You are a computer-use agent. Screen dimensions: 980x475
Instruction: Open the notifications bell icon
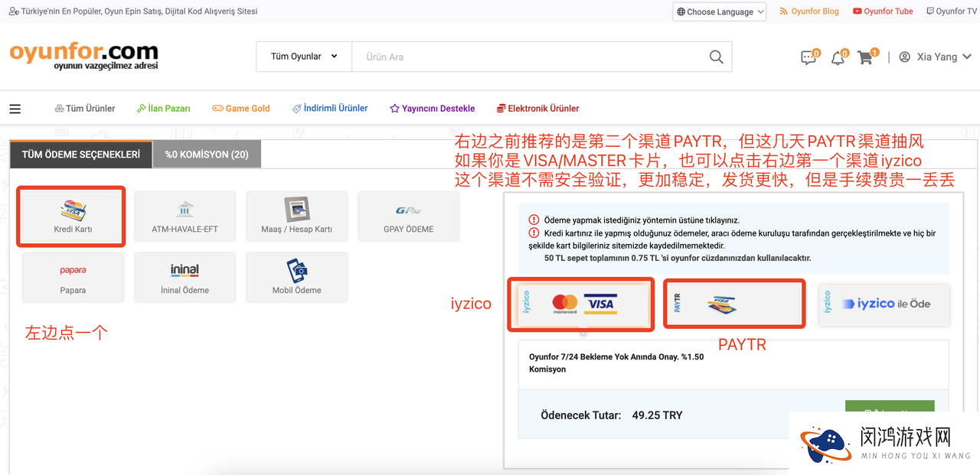click(838, 57)
